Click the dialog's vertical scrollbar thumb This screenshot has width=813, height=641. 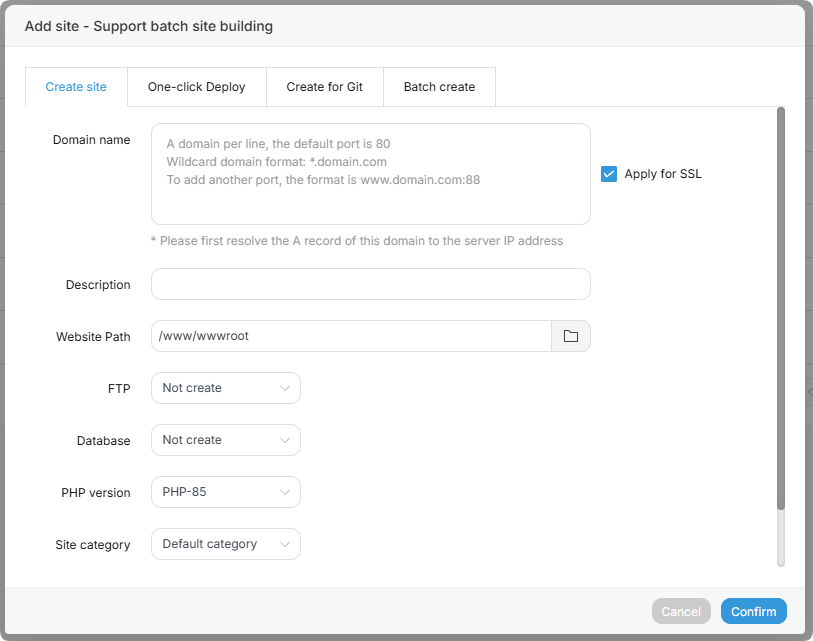point(781,308)
